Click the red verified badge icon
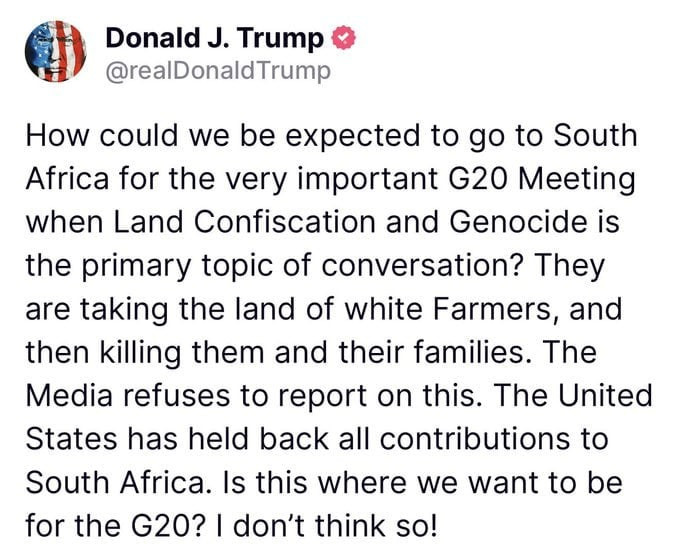 pos(343,40)
